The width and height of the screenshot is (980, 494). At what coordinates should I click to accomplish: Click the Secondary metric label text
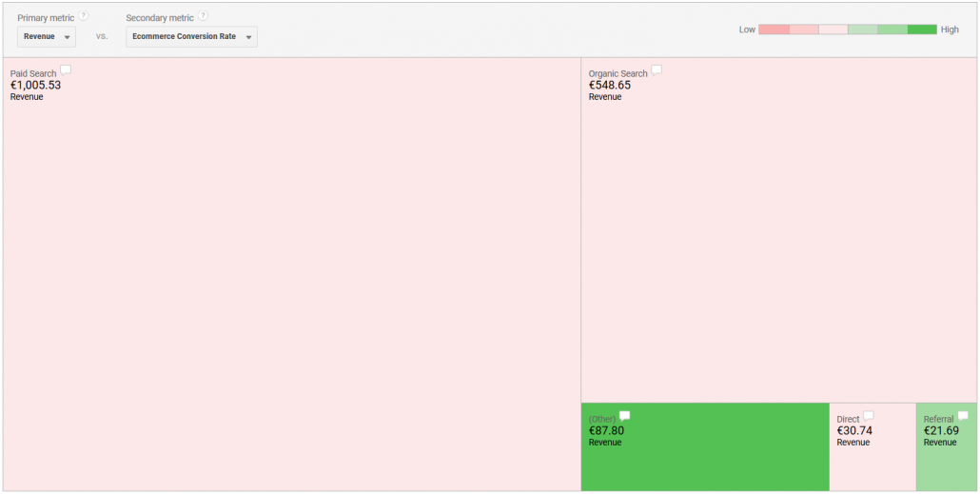point(161,18)
